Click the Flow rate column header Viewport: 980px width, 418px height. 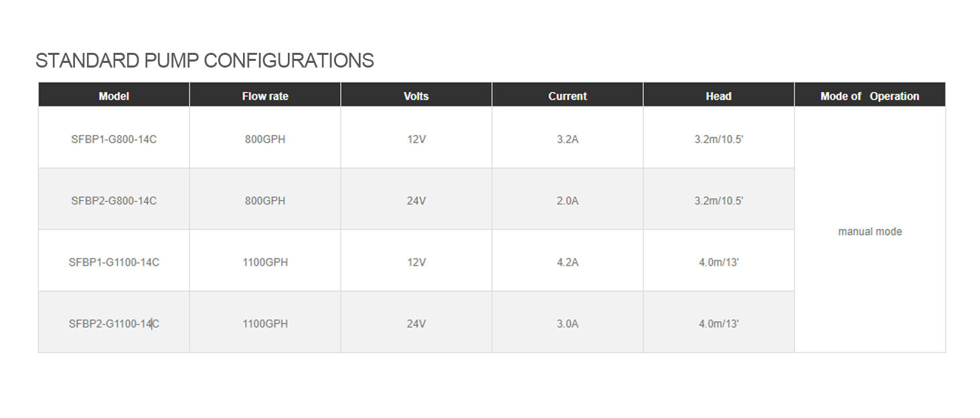pyautogui.click(x=265, y=96)
